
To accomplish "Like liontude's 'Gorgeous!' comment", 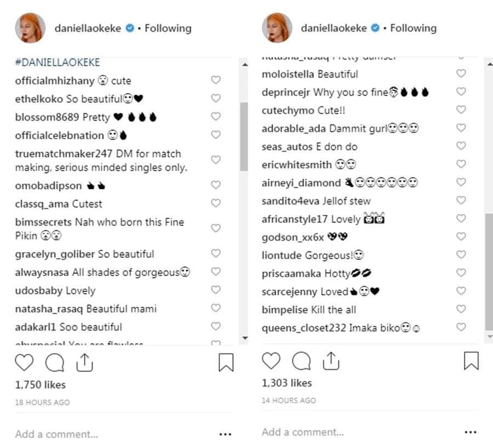I will tap(461, 255).
